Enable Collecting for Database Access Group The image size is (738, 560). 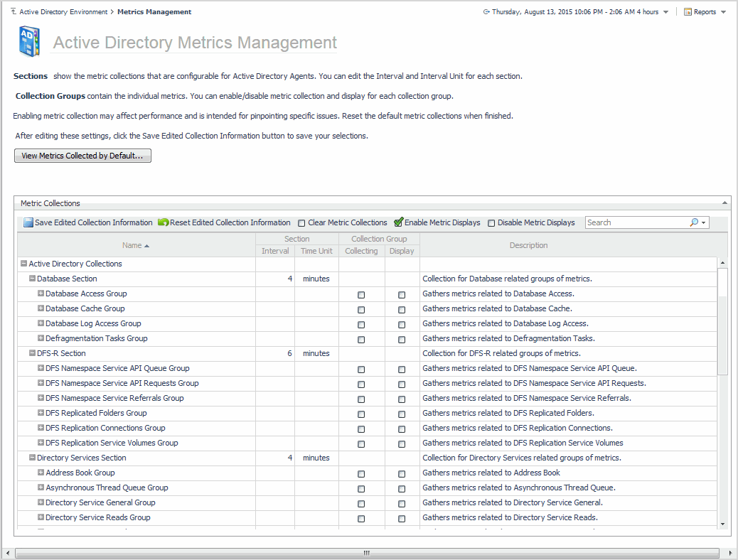[x=361, y=294]
